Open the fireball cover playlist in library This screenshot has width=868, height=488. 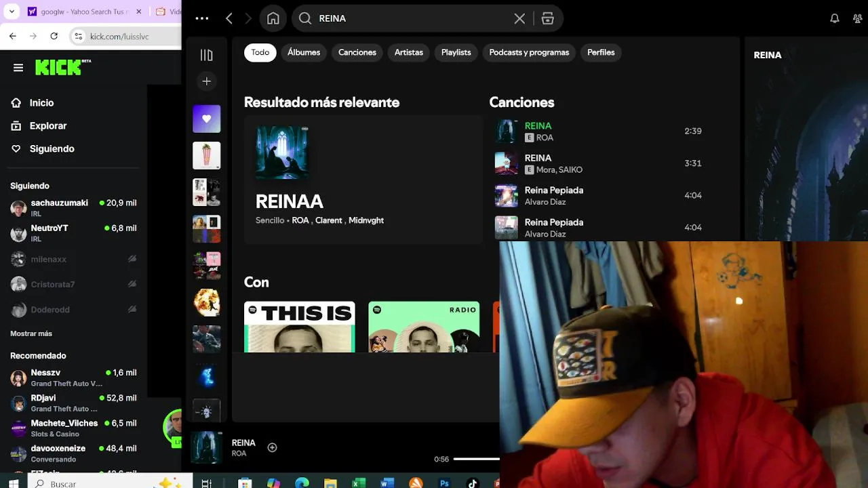click(x=207, y=302)
